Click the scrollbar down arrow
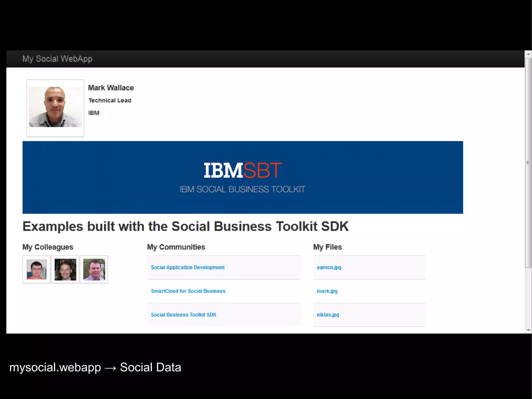 point(528,330)
